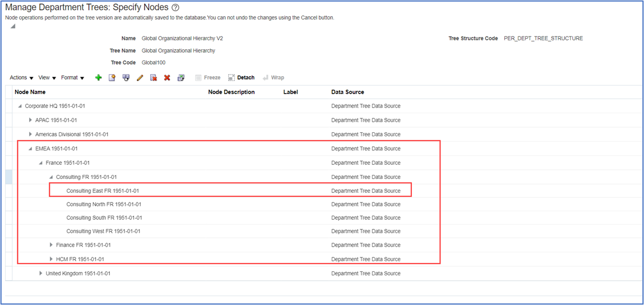Click the Freeze toolbar button
The height and width of the screenshot is (305, 644).
click(x=207, y=77)
